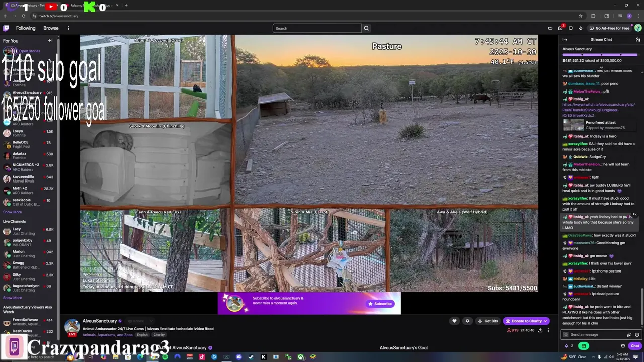Click Animals, Aquariums, and Zoos category link
Screen dimensions: 644x362
108,335
